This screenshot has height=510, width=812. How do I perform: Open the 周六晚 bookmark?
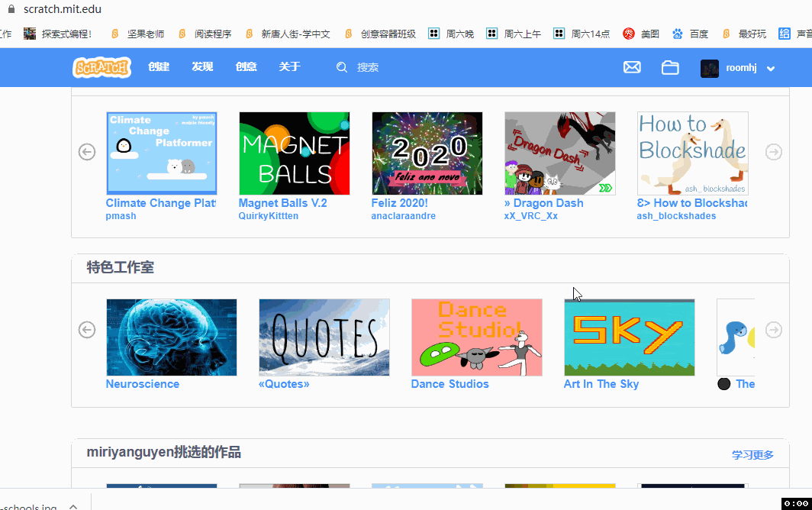coord(451,34)
